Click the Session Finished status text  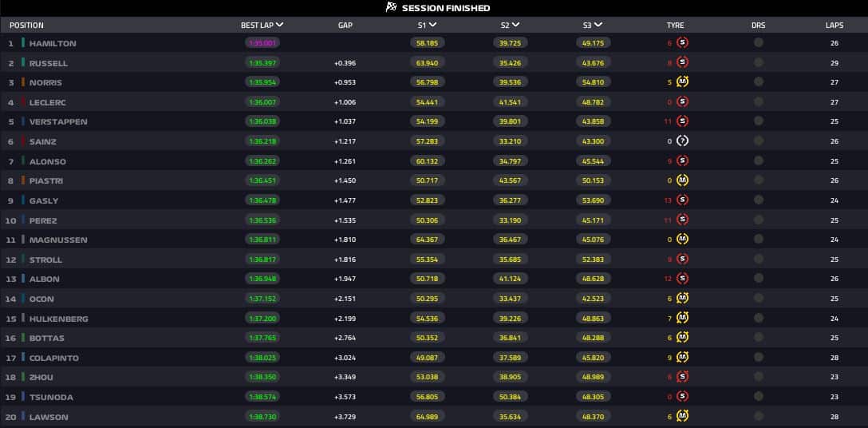point(446,8)
